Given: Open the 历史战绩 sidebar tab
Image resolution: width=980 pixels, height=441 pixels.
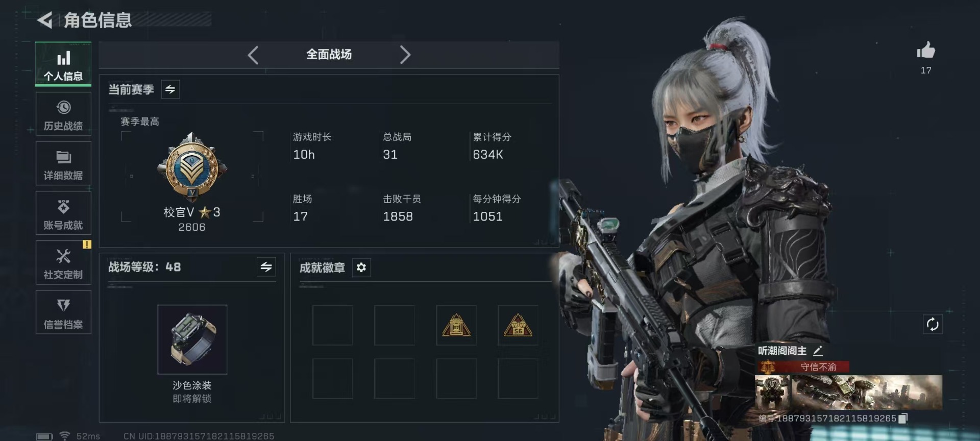Looking at the screenshot, I should pyautogui.click(x=63, y=114).
